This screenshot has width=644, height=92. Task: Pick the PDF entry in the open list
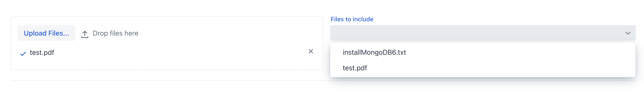pos(354,68)
